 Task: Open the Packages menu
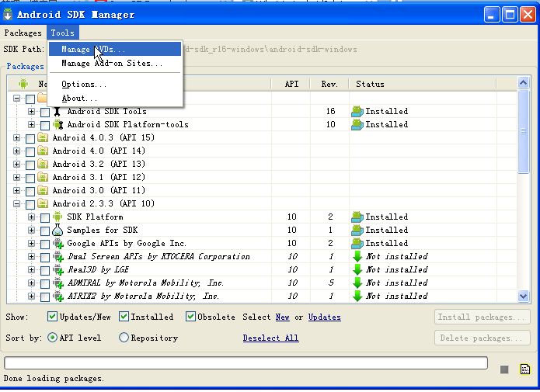(23, 33)
